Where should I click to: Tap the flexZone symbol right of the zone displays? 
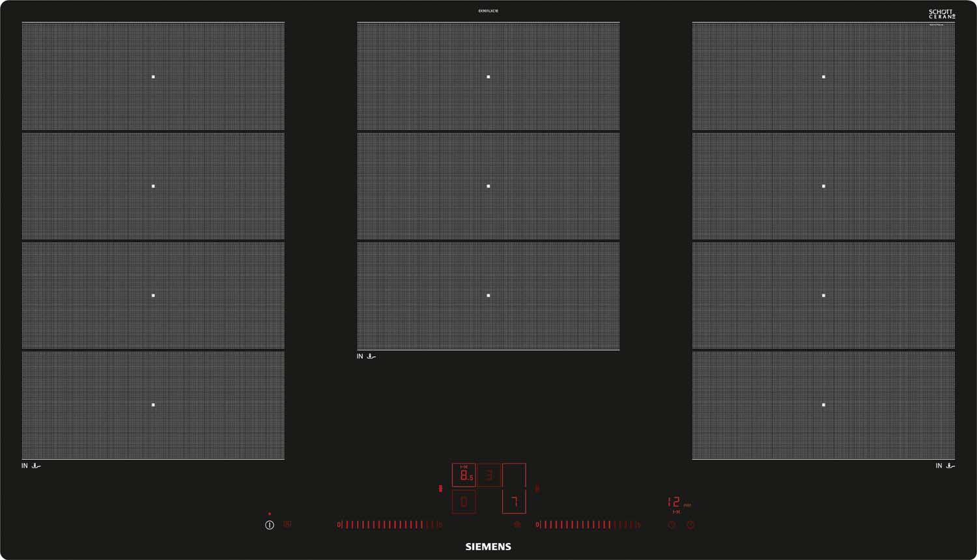point(537,488)
